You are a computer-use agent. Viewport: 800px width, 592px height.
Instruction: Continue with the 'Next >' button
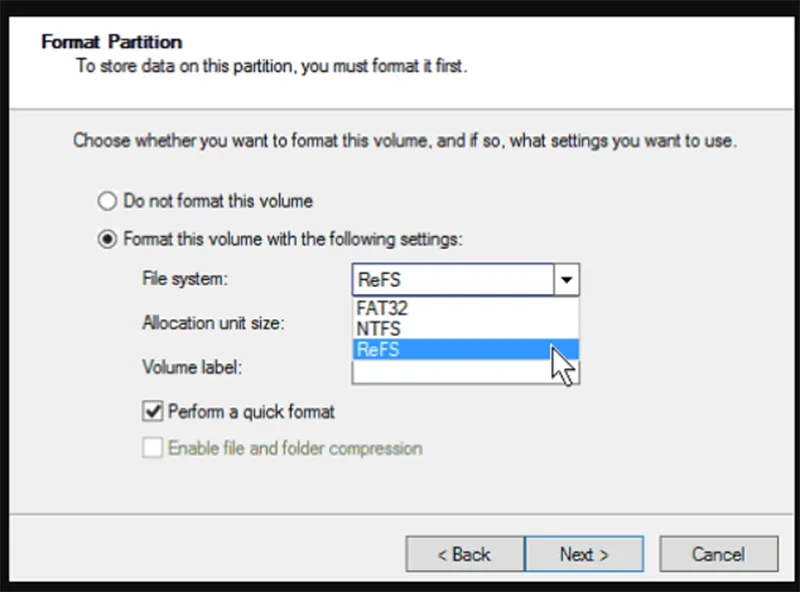pos(584,554)
